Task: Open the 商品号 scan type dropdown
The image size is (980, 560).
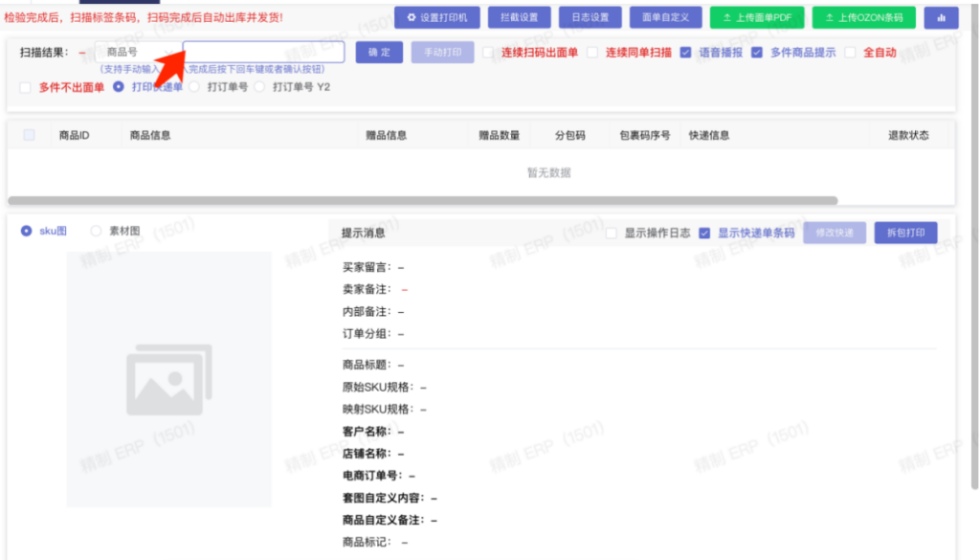Action: 134,53
